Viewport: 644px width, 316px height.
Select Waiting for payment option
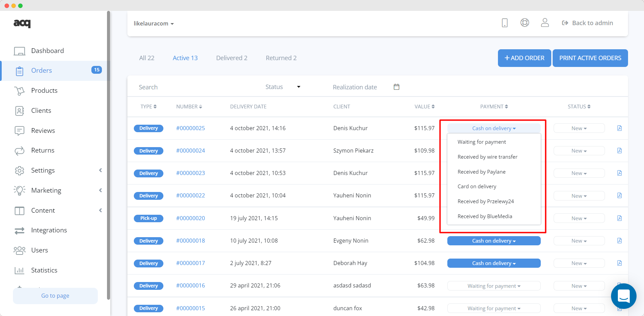494,142
